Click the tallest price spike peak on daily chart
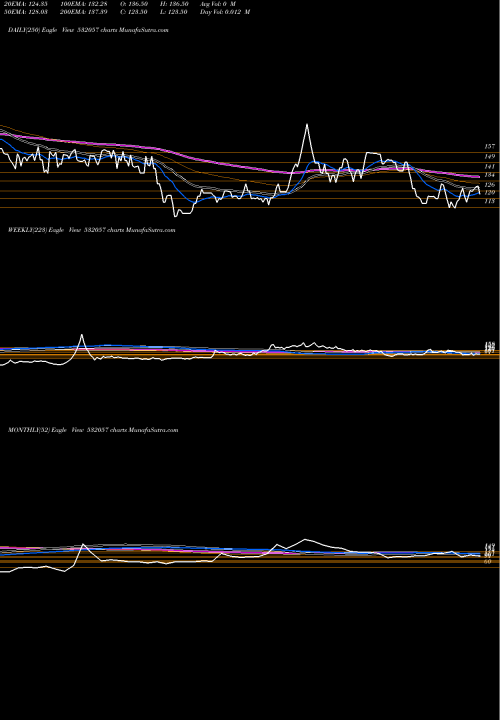This screenshot has height=720, width=500. click(307, 124)
